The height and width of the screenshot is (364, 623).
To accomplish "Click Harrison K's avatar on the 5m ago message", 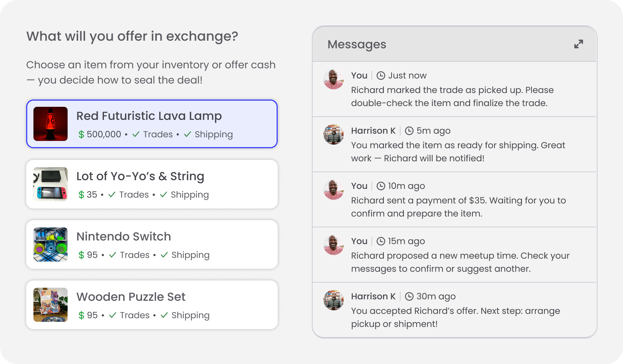I will [x=334, y=134].
